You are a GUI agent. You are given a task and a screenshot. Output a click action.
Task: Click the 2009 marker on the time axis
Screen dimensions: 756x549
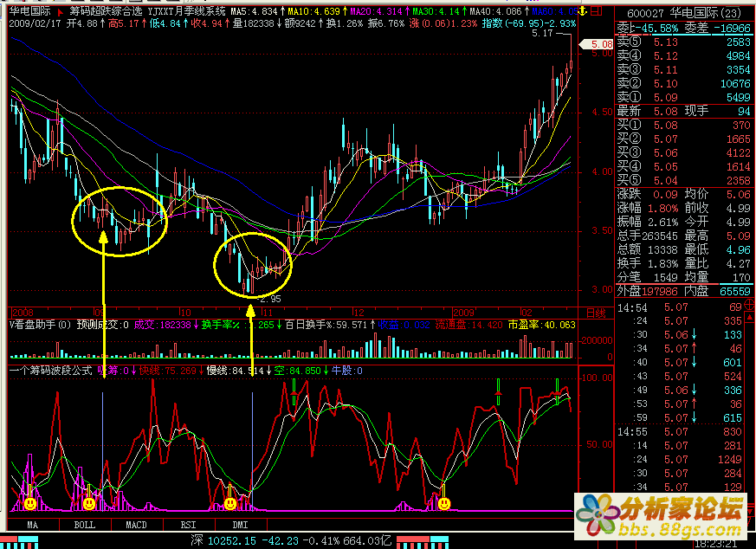click(463, 313)
